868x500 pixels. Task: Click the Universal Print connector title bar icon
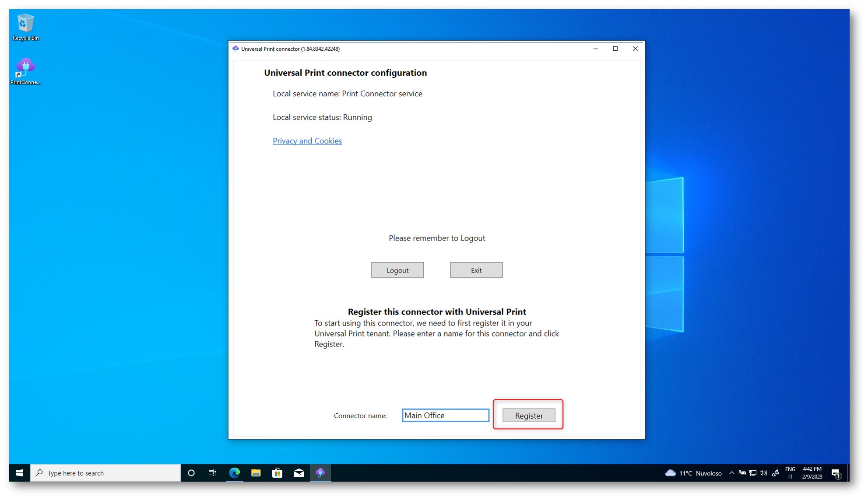click(235, 49)
